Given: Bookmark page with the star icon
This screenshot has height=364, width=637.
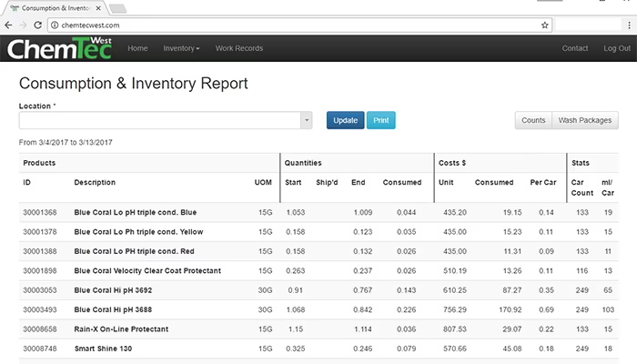Looking at the screenshot, I should (545, 25).
